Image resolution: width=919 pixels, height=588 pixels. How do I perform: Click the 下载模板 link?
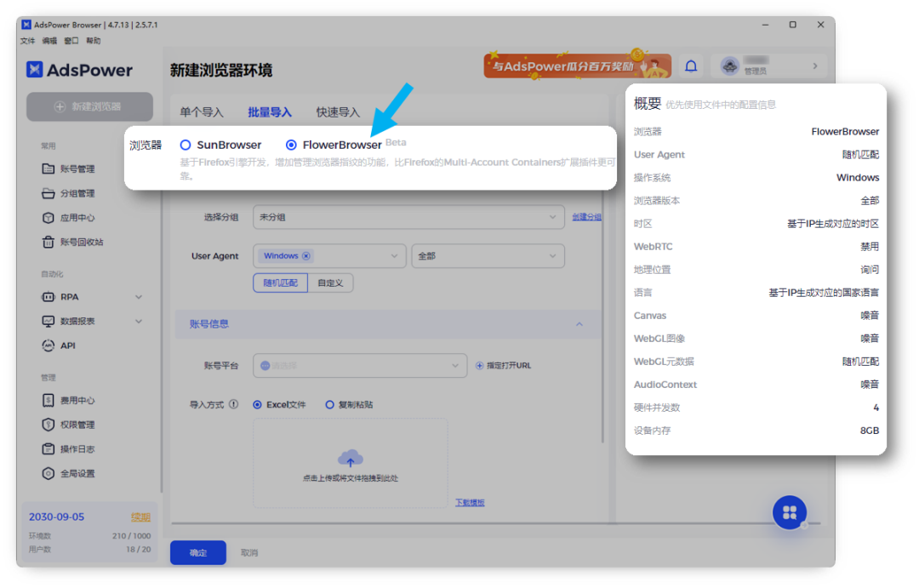(x=470, y=503)
